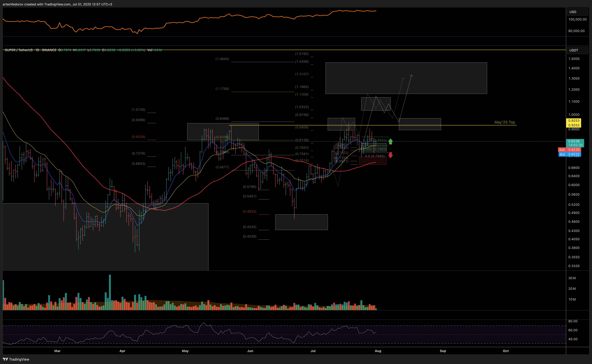Click the (0.9756) extension label
Image resolution: width=592 pixels, height=364 pixels.
point(302,115)
